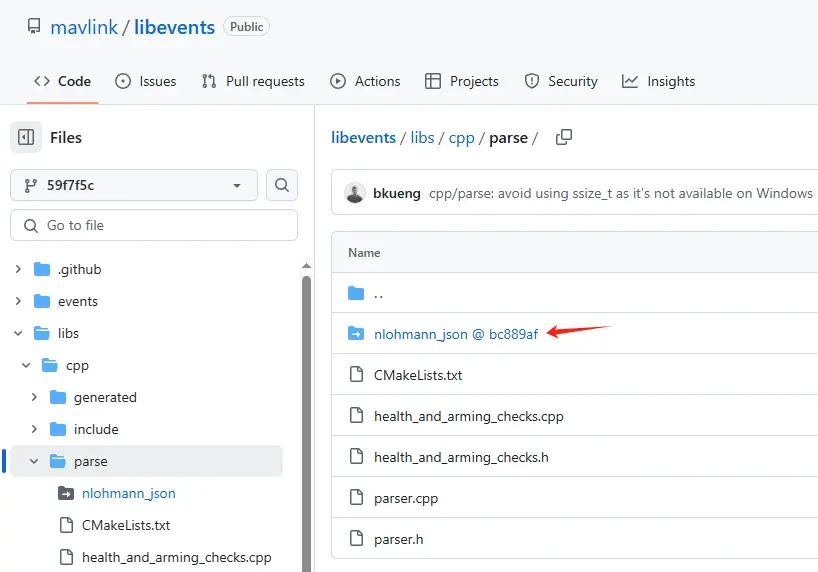Click the repository icon beside mavlink
The height and width of the screenshot is (572, 818).
34,27
